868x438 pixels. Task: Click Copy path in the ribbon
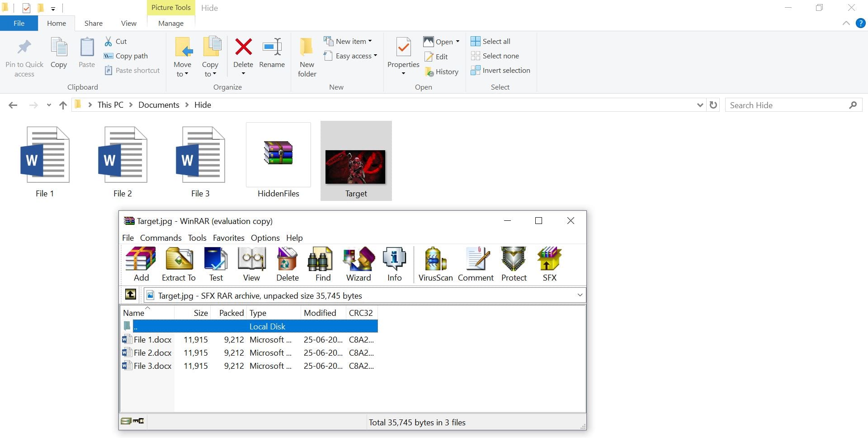(126, 56)
